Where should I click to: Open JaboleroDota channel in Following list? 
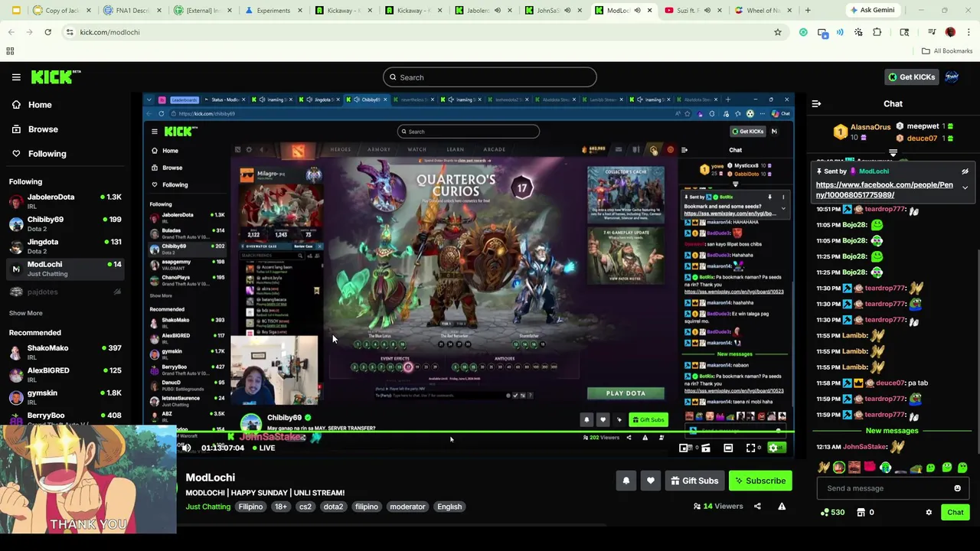[65, 201]
